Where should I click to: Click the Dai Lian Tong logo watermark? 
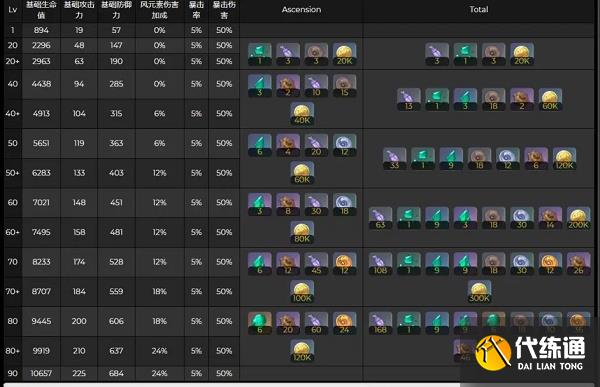click(530, 353)
